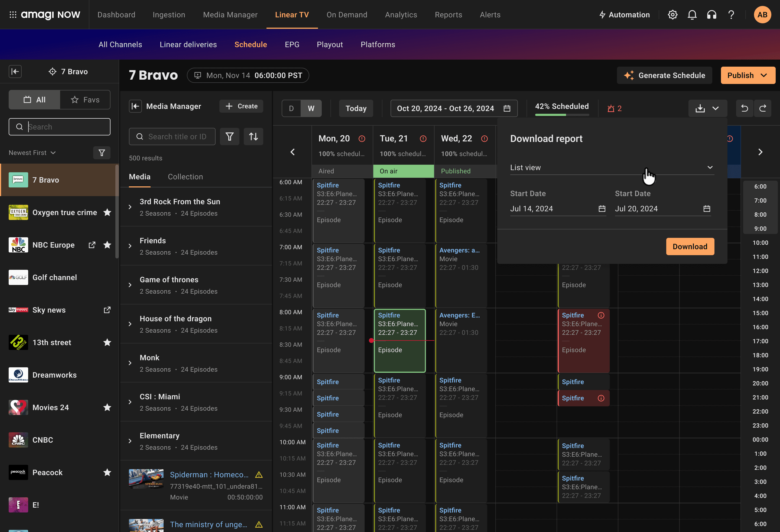This screenshot has height=532, width=780.
Task: Collapse the Media Manager panel
Action: click(135, 106)
